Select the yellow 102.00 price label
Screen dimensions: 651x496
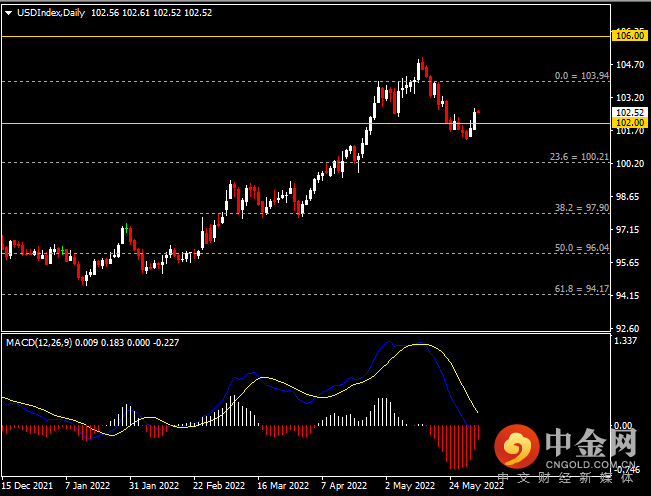pyautogui.click(x=630, y=123)
